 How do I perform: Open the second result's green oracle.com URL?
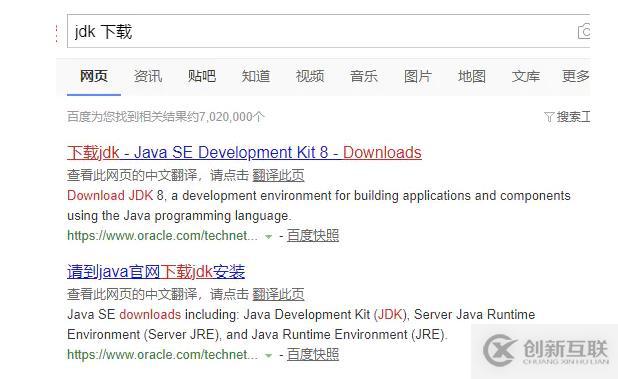162,355
